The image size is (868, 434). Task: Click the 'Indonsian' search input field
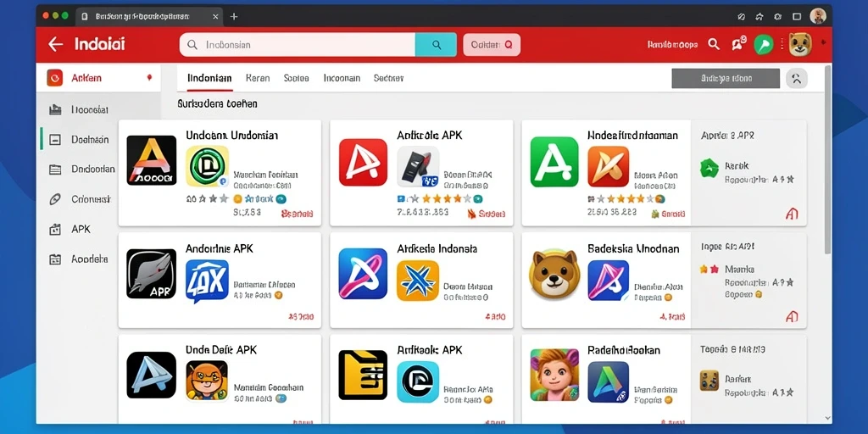(x=298, y=45)
